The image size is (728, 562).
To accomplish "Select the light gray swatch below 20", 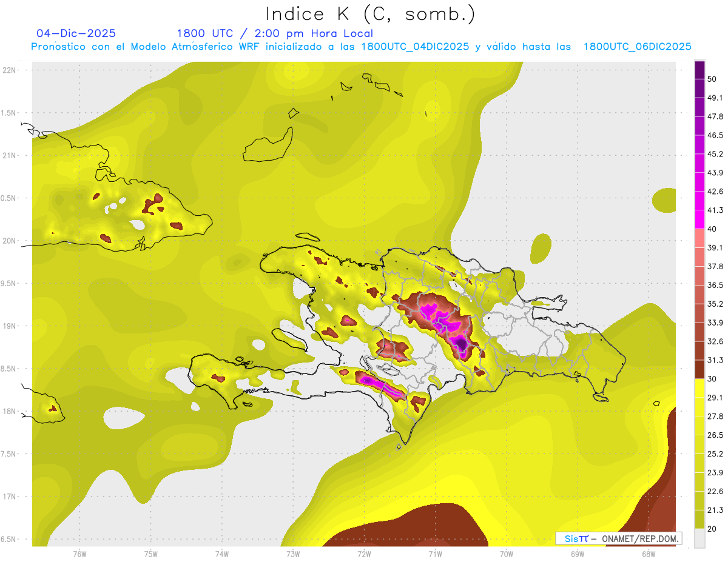I will point(699,538).
